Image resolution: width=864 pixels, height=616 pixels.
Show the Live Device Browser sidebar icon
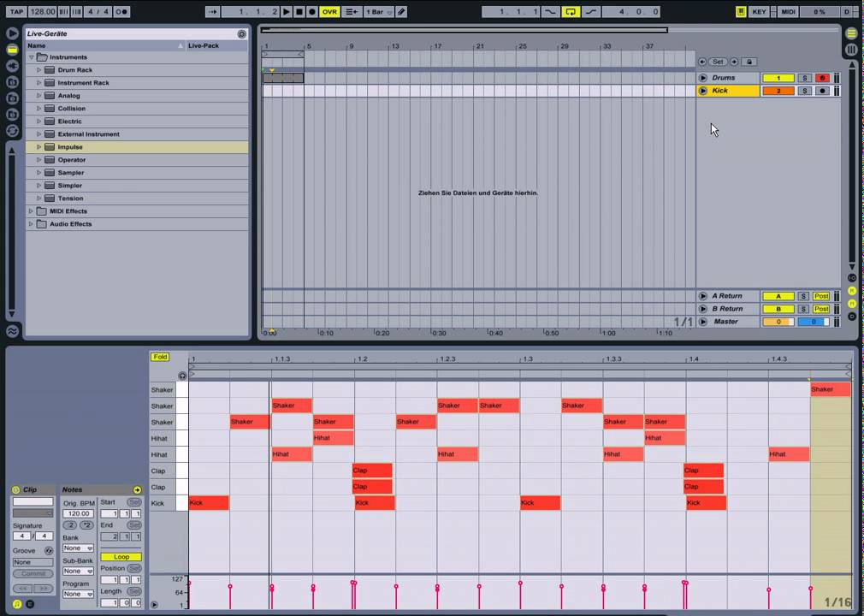pyautogui.click(x=12, y=50)
